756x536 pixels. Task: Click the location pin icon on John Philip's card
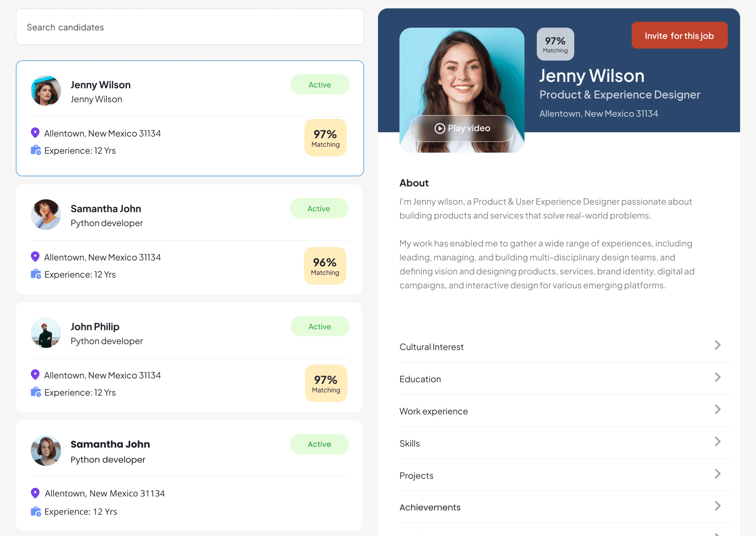point(35,375)
